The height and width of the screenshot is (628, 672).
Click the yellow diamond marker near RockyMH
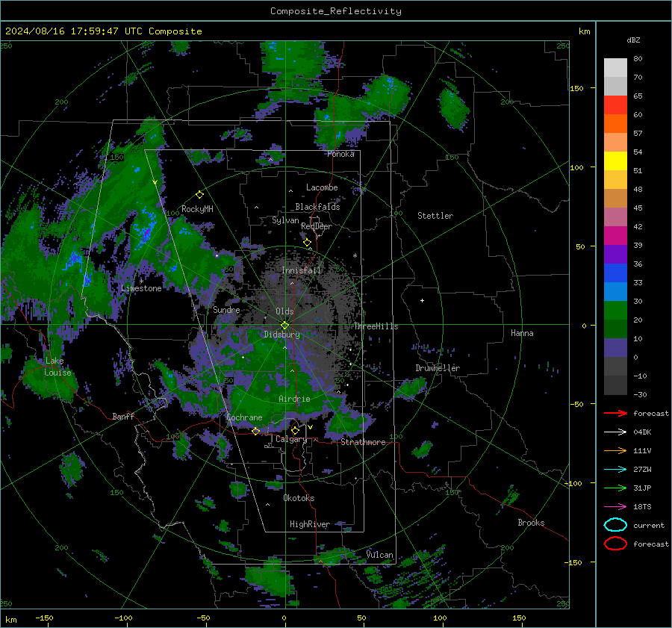(x=199, y=195)
